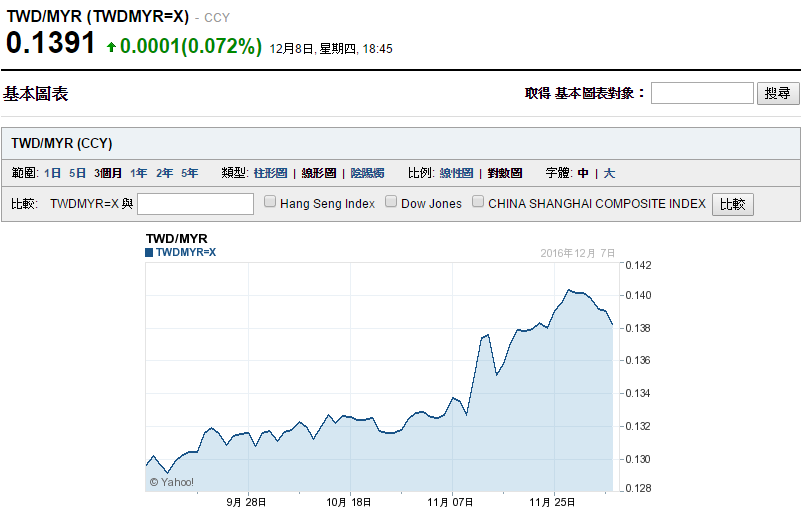810x520 pixels.
Task: Change font size to 中
Action: [x=583, y=173]
